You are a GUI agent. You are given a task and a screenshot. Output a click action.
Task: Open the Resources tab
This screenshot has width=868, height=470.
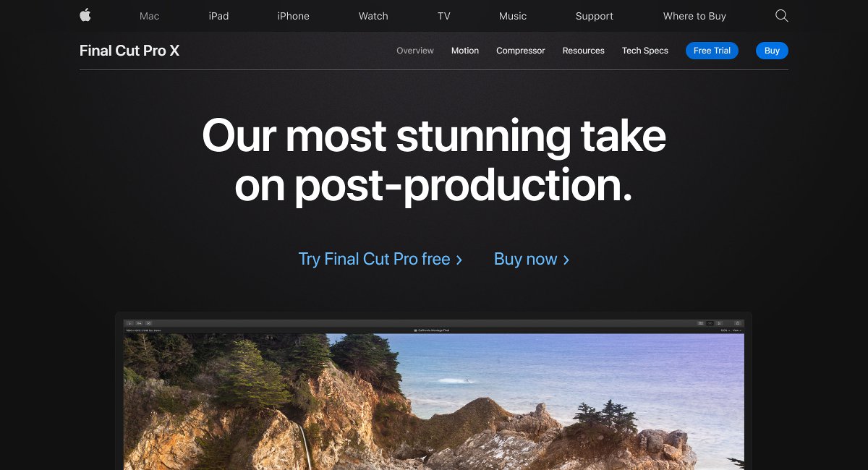pos(583,51)
